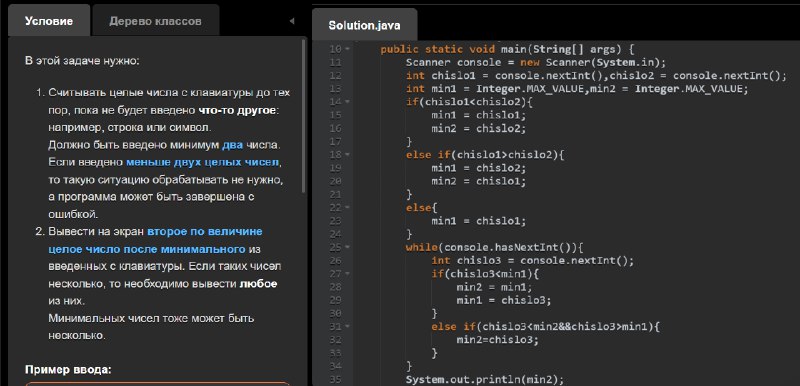Click the второе по величине highlighted text

pyautogui.click(x=205, y=231)
